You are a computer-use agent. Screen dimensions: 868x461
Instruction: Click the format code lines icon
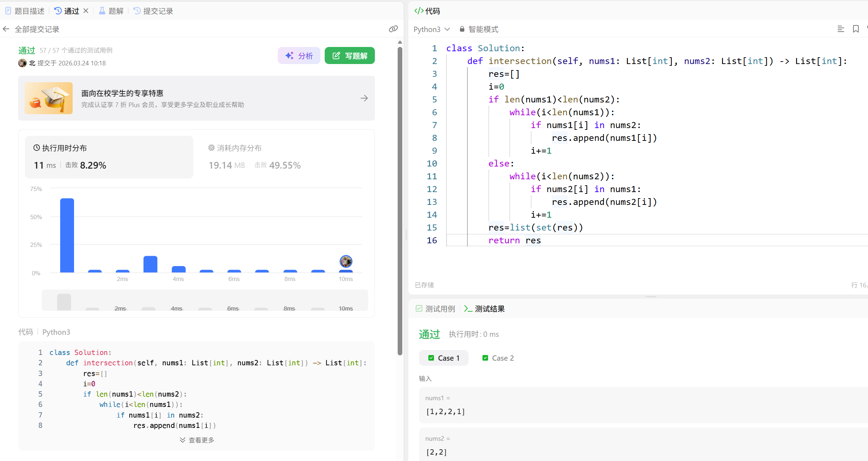[x=841, y=29]
